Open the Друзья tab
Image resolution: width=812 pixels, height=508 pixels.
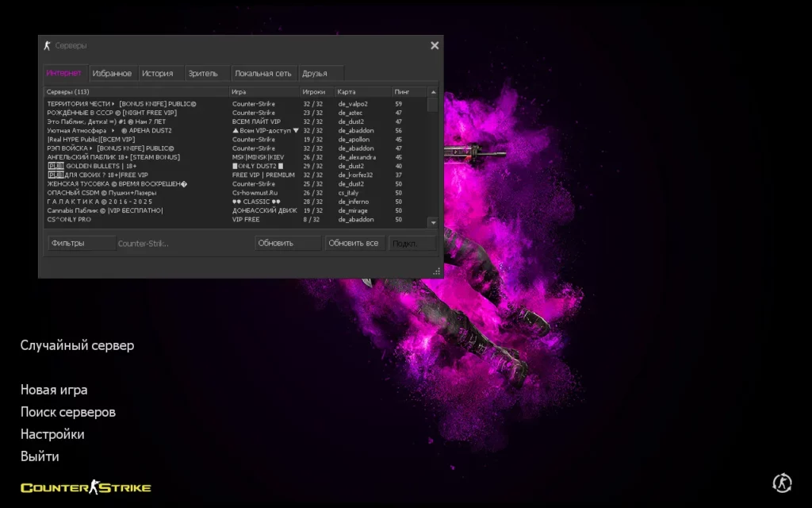pyautogui.click(x=315, y=74)
